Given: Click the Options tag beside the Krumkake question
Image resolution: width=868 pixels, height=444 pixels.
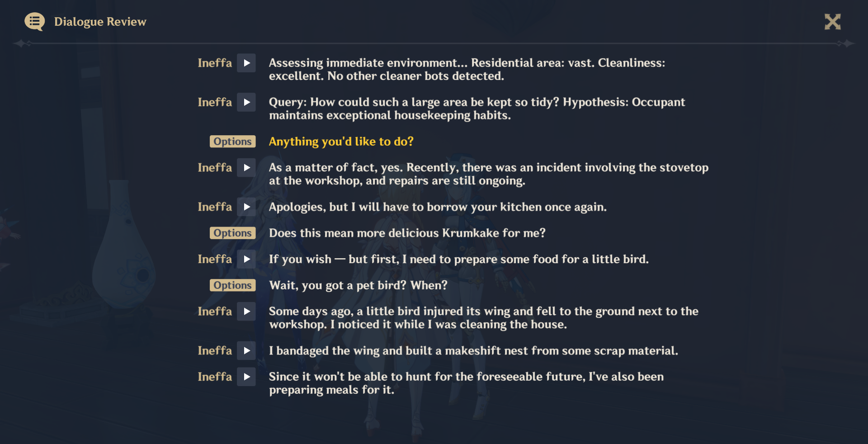Looking at the screenshot, I should coord(232,233).
